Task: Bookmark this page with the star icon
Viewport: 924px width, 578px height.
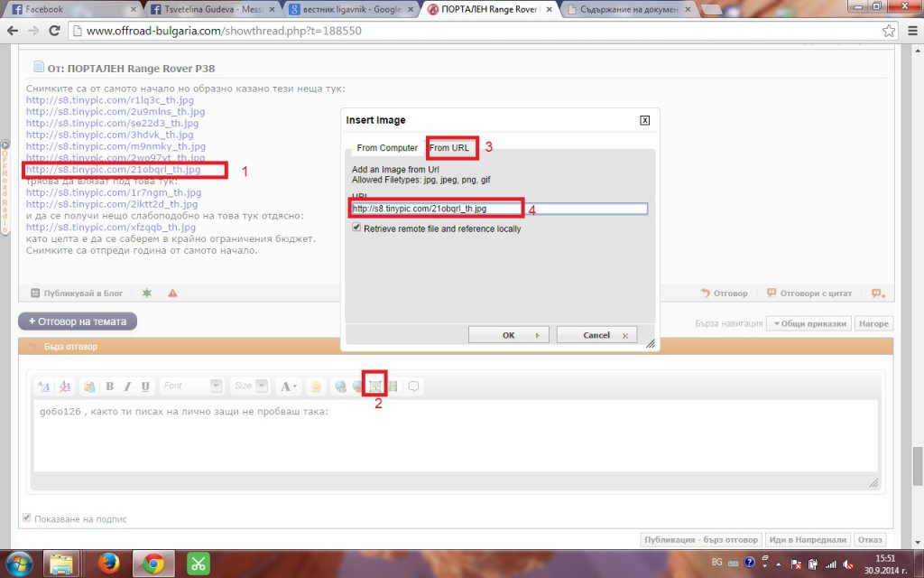Action: 889,31
